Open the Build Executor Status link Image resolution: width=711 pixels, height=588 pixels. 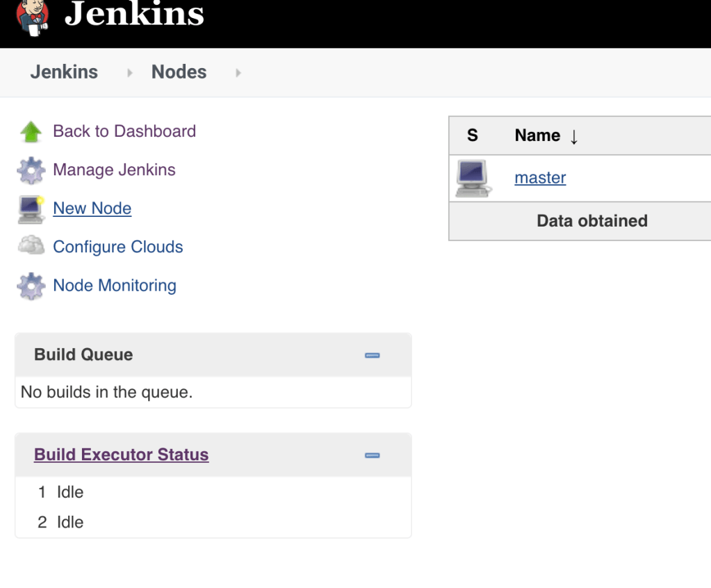pos(121,455)
